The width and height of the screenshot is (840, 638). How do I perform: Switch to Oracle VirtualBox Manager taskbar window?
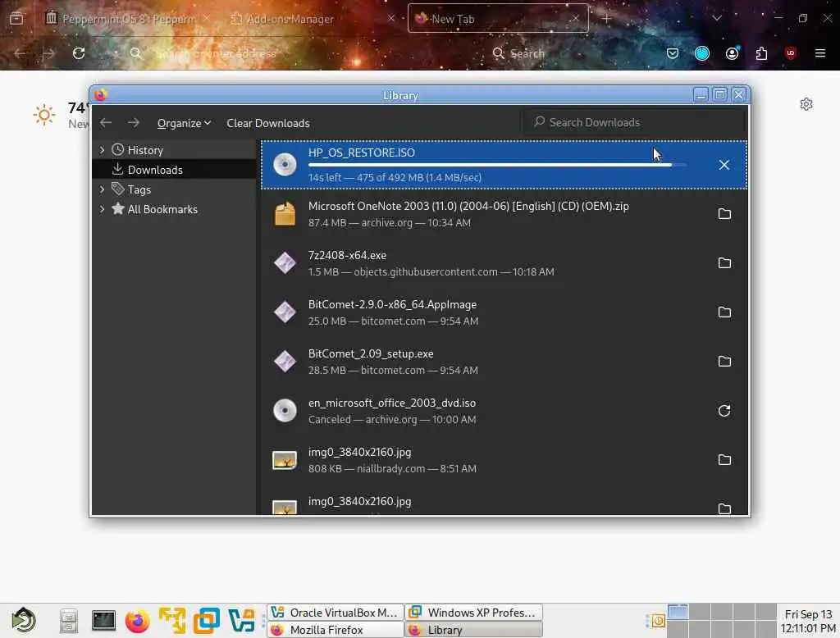pyautogui.click(x=335, y=613)
